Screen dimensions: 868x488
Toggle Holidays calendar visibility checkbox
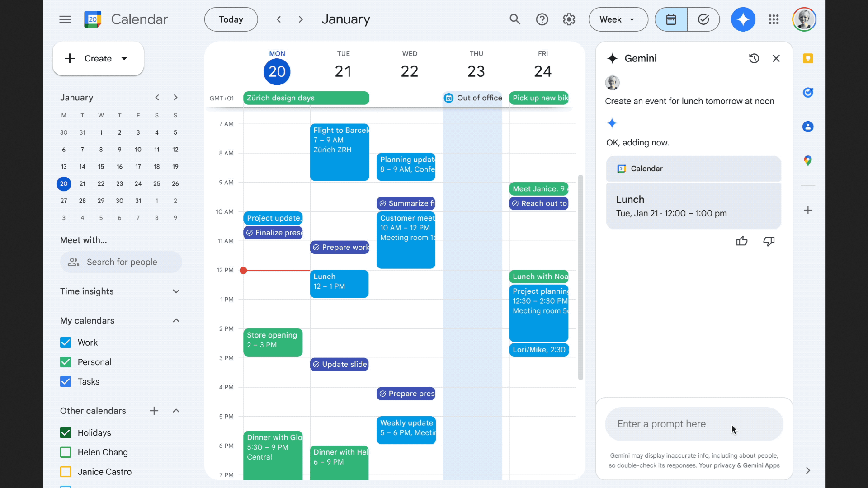pos(66,432)
